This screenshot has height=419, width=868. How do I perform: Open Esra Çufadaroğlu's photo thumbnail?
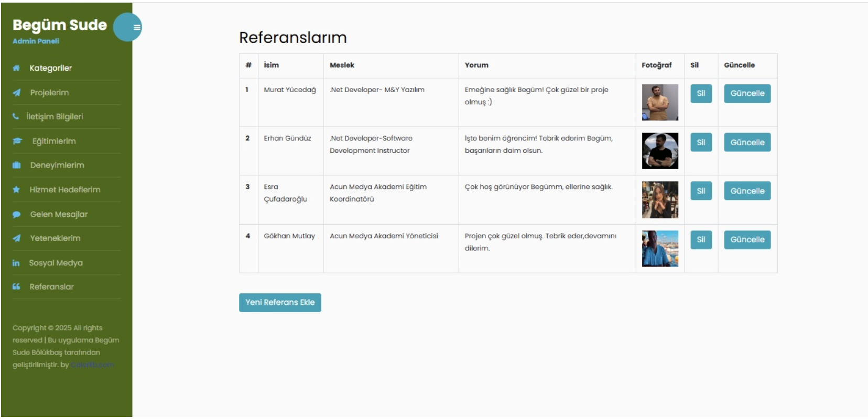660,199
